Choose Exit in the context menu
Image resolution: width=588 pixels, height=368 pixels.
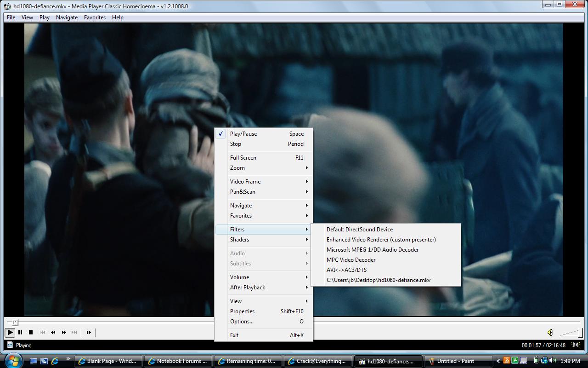tap(264, 335)
